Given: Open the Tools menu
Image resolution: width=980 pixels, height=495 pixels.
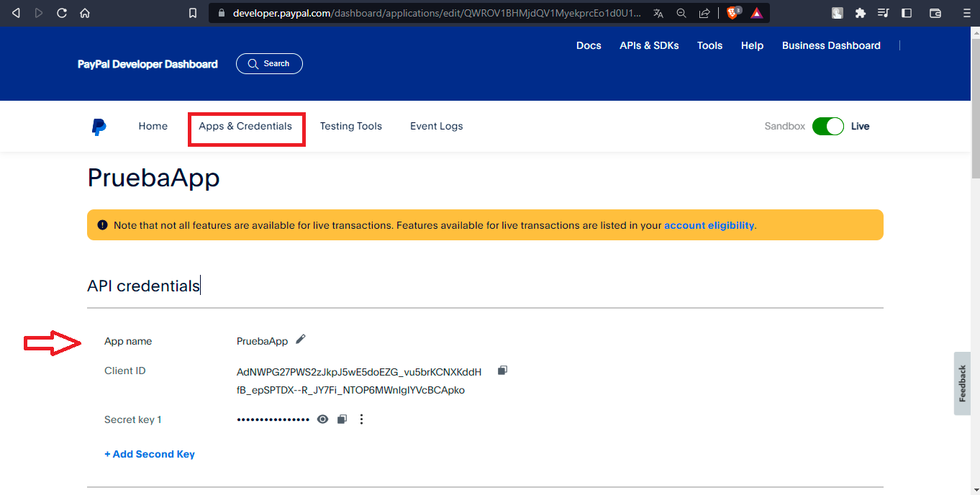Looking at the screenshot, I should [709, 45].
